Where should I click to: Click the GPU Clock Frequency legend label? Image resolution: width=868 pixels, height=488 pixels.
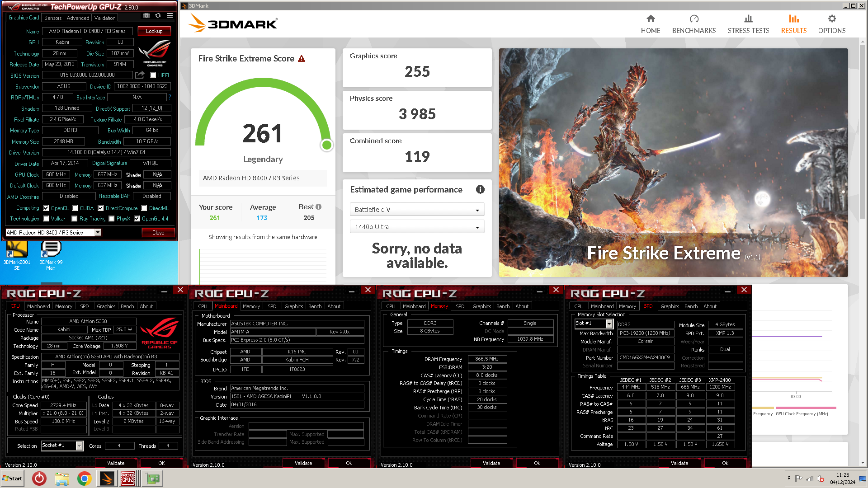802,414
